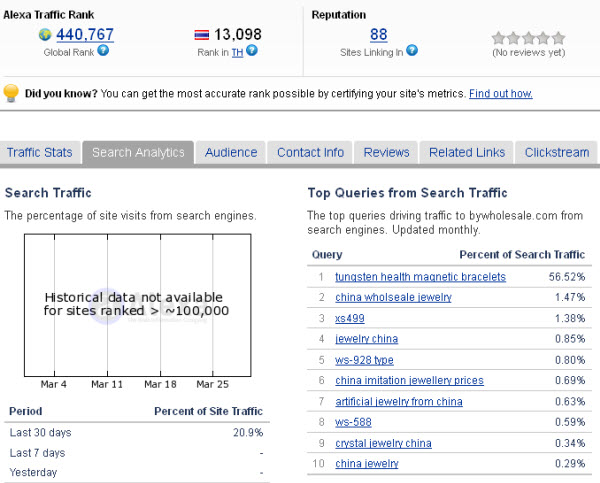600x483 pixels.
Task: Open the 88 sites linking in link
Action: [378, 34]
